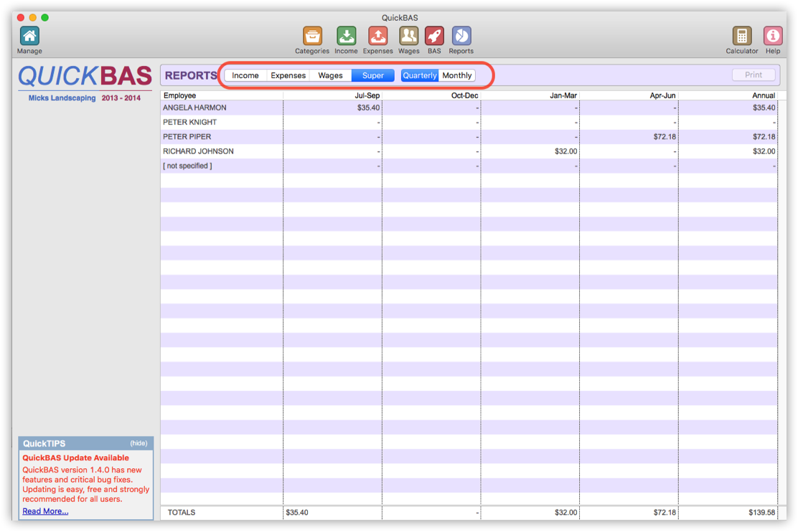Toggle report view to Monthly

coord(457,75)
